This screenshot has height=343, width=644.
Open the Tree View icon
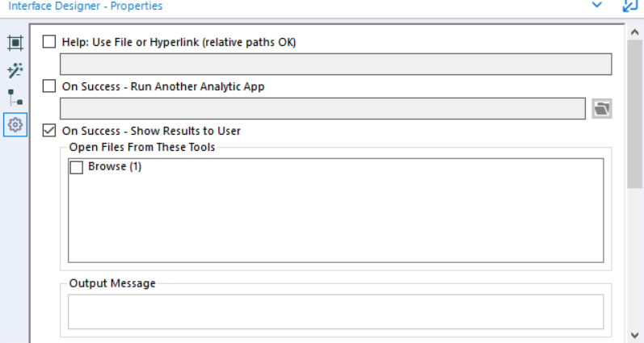click(15, 97)
